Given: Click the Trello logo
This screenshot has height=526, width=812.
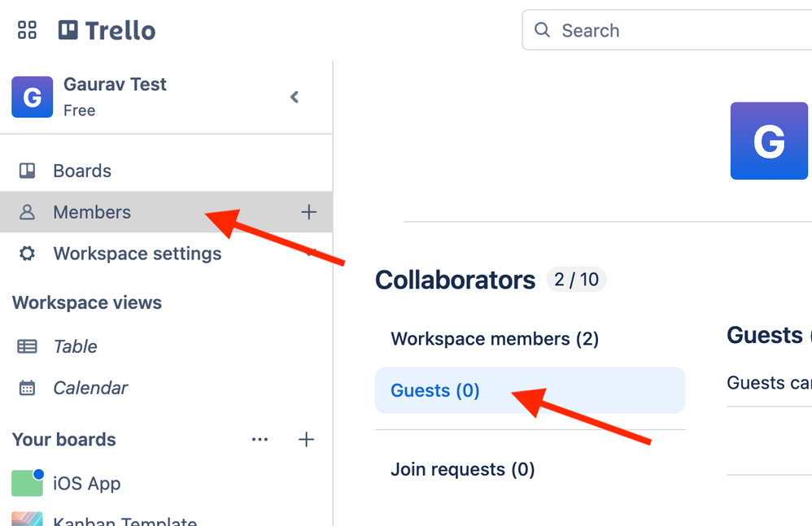Looking at the screenshot, I should pos(107,31).
